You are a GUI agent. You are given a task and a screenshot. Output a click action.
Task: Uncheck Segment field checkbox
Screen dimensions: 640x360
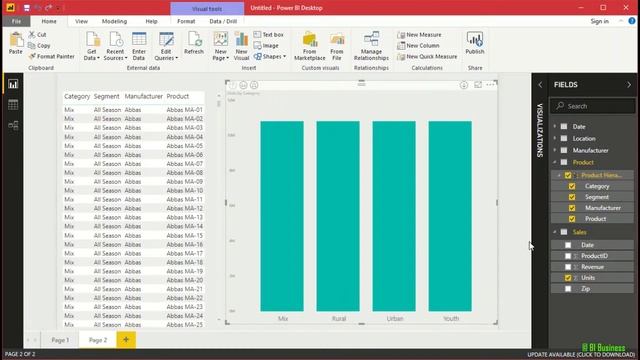point(572,197)
